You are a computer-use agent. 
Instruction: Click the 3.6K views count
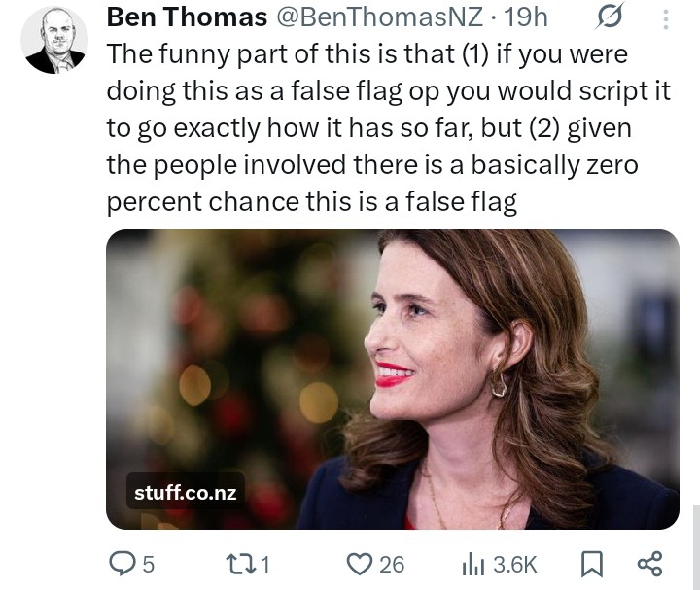515,565
